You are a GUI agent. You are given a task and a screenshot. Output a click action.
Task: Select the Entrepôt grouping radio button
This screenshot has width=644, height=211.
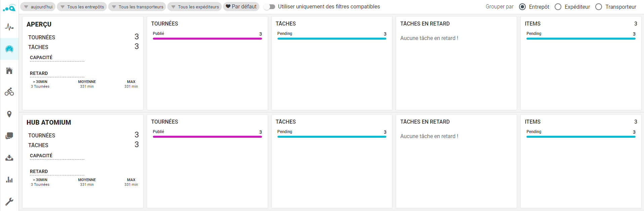[522, 7]
